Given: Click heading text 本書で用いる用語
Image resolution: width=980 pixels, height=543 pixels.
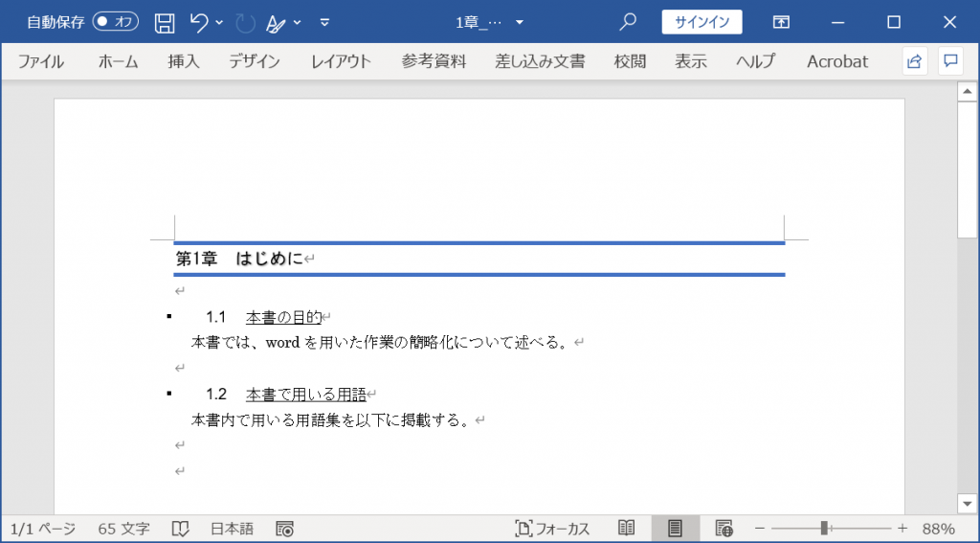Looking at the screenshot, I should click(306, 395).
